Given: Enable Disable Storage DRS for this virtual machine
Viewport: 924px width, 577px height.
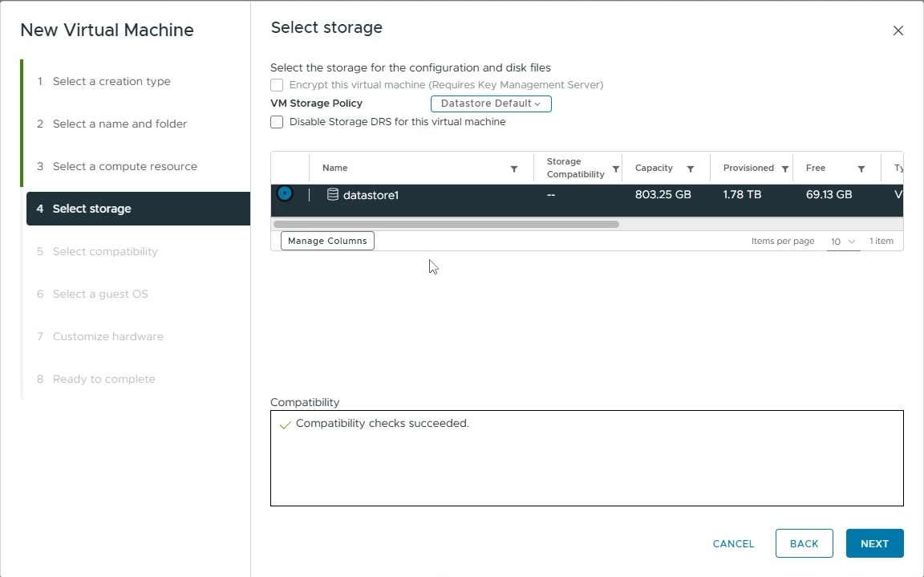Looking at the screenshot, I should [277, 122].
